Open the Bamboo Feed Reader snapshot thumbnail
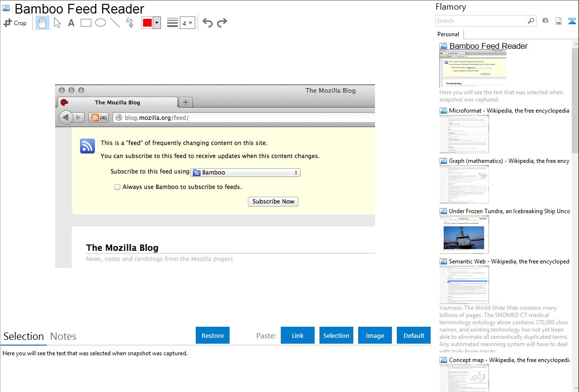The height and width of the screenshot is (392, 579). click(x=473, y=69)
